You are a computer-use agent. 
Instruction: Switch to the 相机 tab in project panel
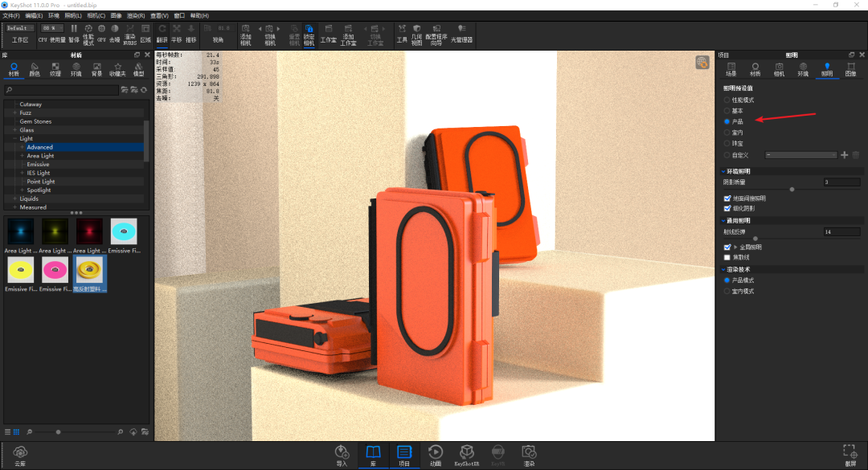(x=779, y=69)
